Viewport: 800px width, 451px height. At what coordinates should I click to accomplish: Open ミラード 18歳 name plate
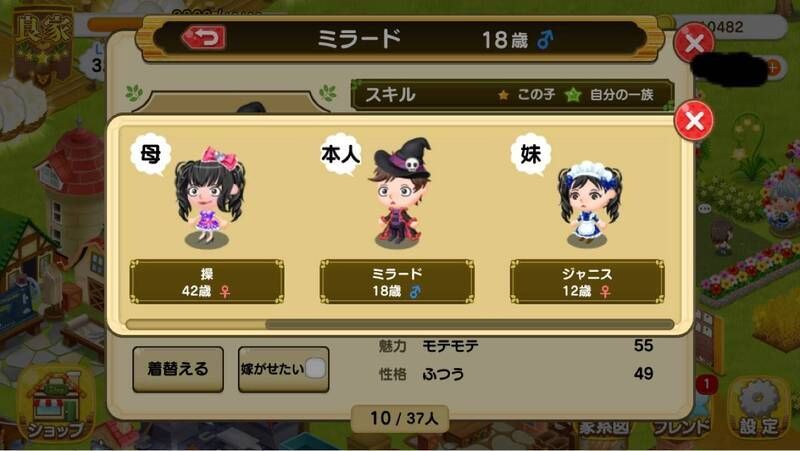[397, 282]
